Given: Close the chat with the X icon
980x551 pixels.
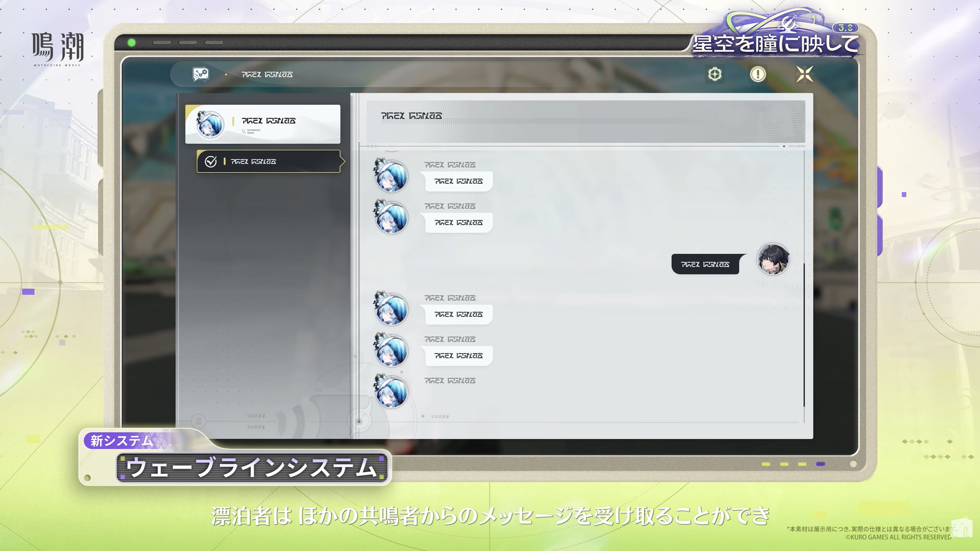Looking at the screenshot, I should click(x=804, y=74).
